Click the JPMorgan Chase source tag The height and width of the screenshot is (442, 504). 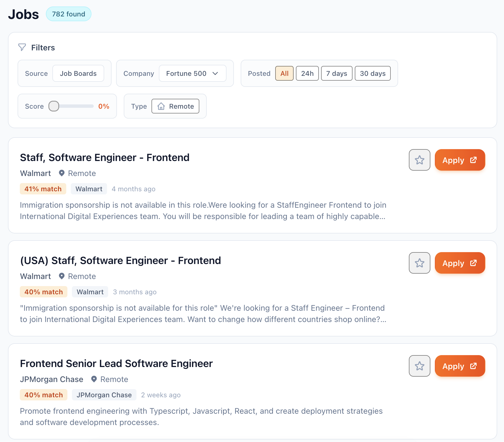(104, 395)
